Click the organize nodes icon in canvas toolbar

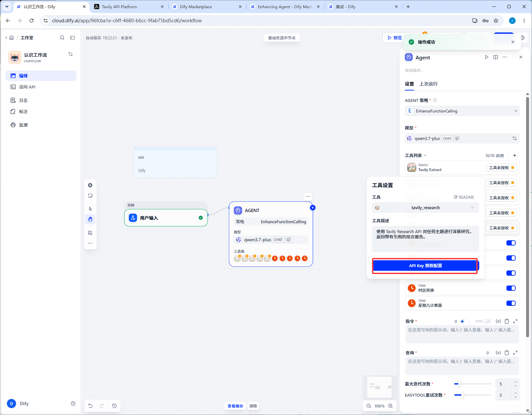click(90, 233)
